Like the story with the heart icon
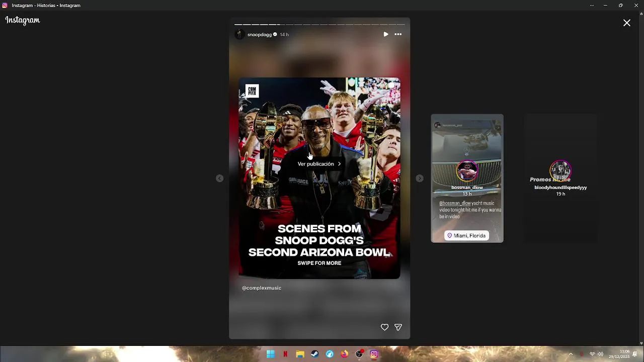The image size is (644, 362). coord(384,327)
